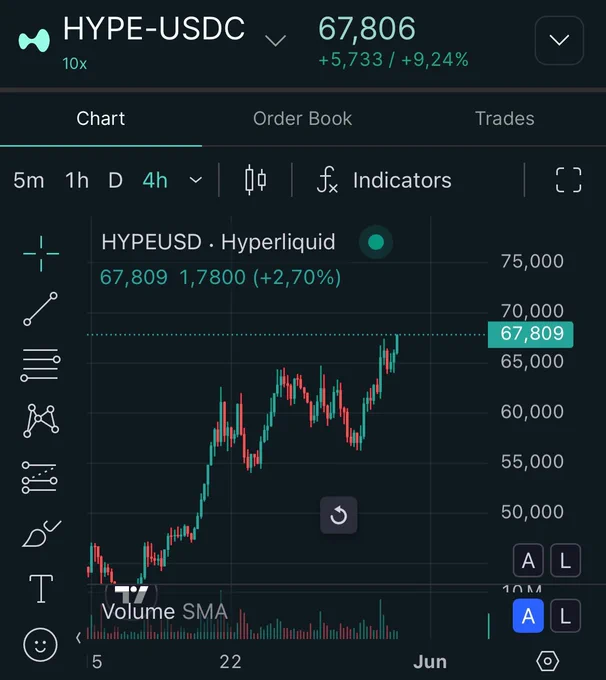The width and height of the screenshot is (606, 680).
Task: Select the 4h timeframe
Action: [155, 180]
